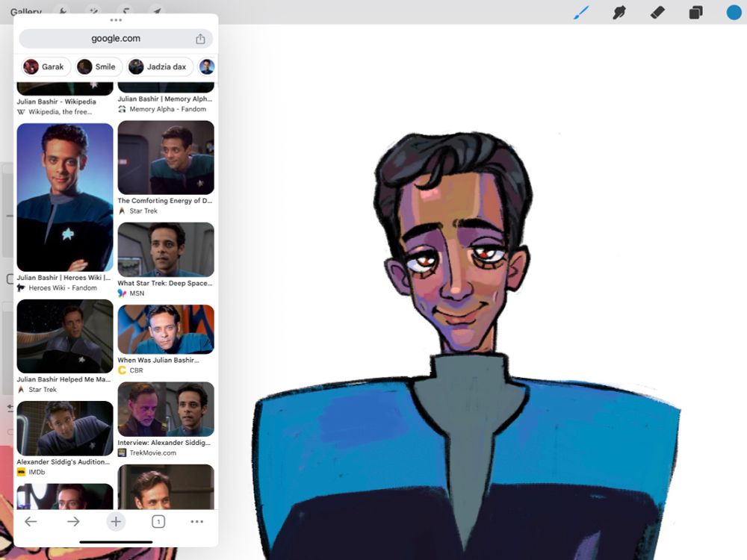Open 'Julian Bashir - Wikipedia' result title
The width and height of the screenshot is (747, 560).
tap(56, 102)
